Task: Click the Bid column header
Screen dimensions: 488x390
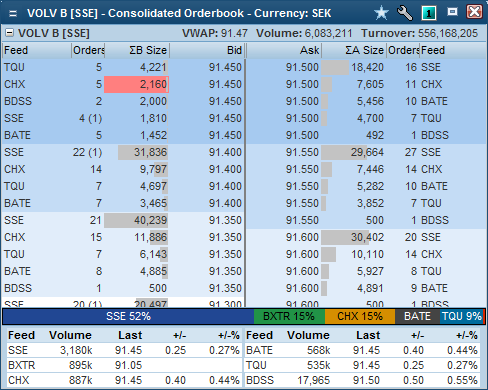Action: click(207, 50)
